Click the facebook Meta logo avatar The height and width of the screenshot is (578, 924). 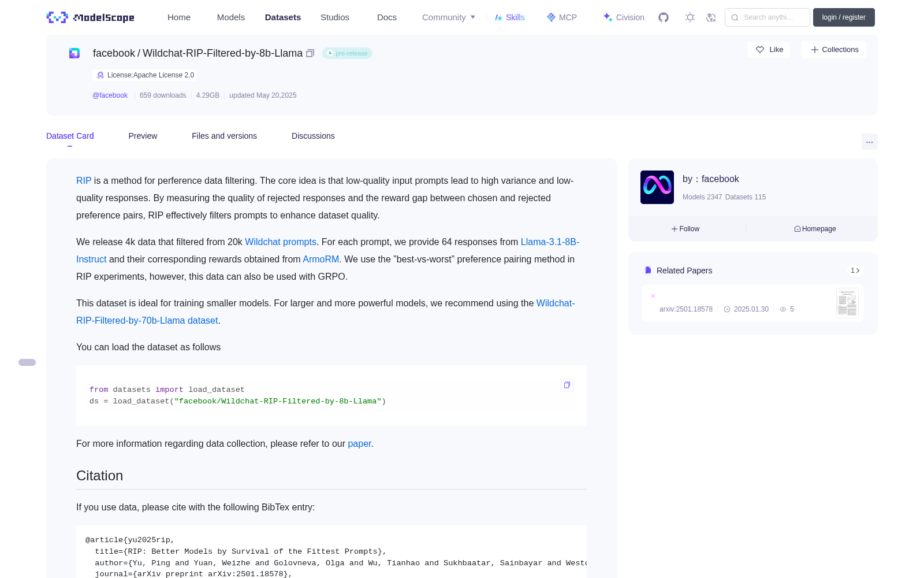tap(657, 187)
